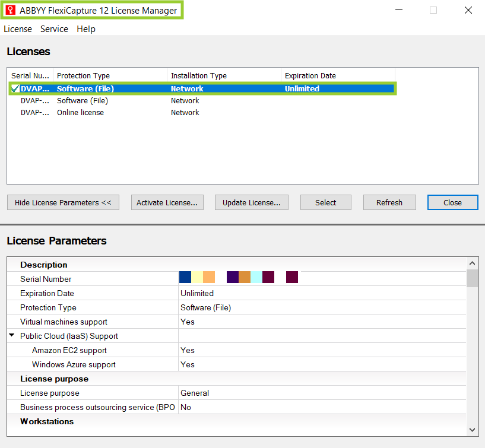The image size is (485, 448).
Task: Click the scroll up arrow in License Parameters
Action: [x=472, y=263]
